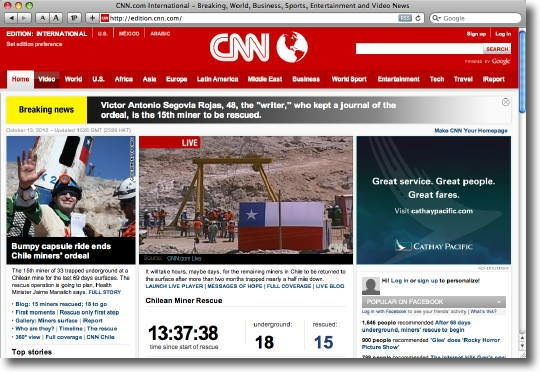Select Africa in navigation bar
Image resolution: width=540 pixels, height=372 pixels.
click(124, 79)
